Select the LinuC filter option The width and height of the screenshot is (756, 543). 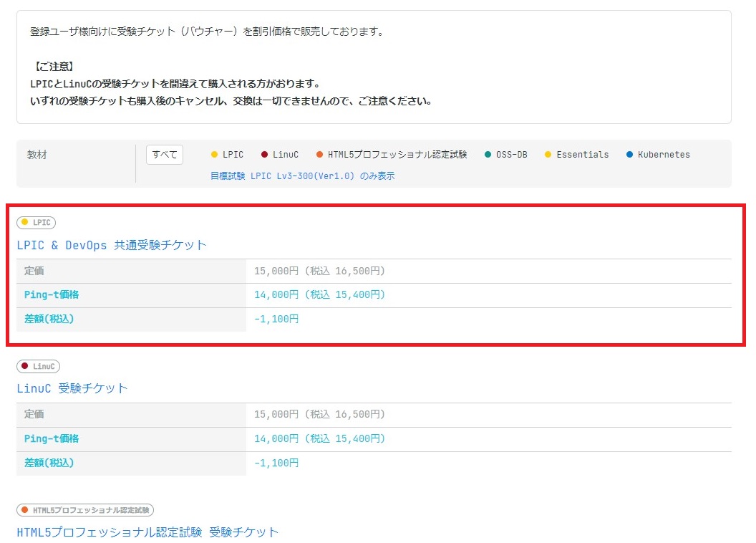tap(282, 154)
